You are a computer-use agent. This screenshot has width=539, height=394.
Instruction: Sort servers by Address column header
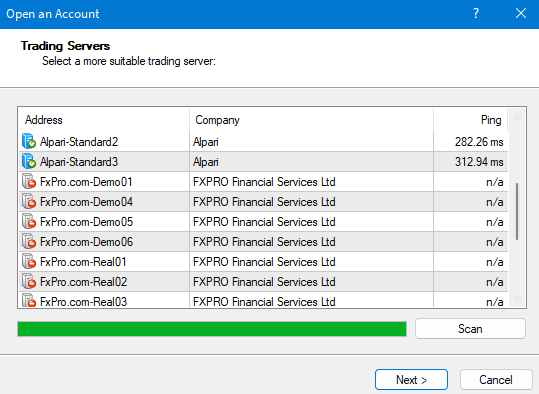pos(104,120)
